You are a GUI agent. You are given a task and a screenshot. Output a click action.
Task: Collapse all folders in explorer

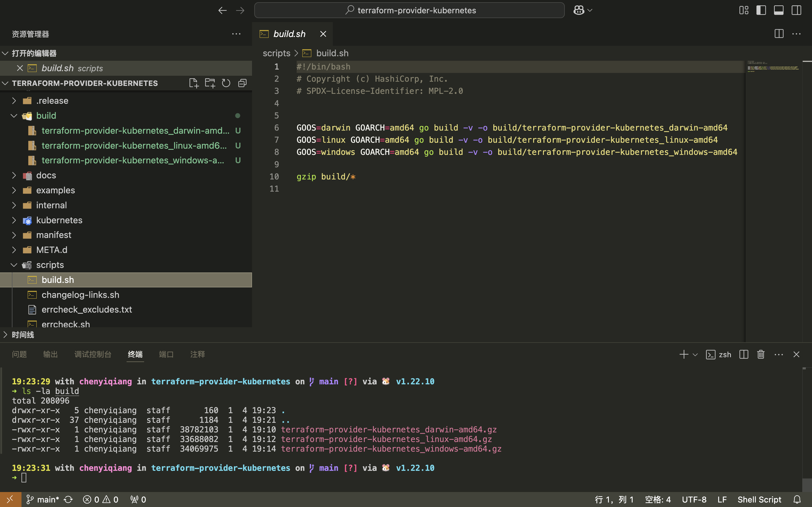click(242, 83)
